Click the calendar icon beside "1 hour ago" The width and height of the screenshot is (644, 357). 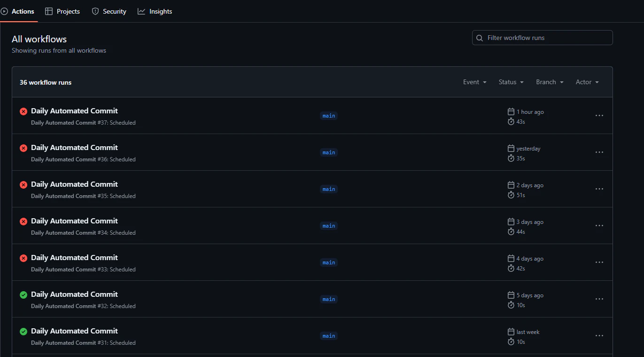coord(511,111)
